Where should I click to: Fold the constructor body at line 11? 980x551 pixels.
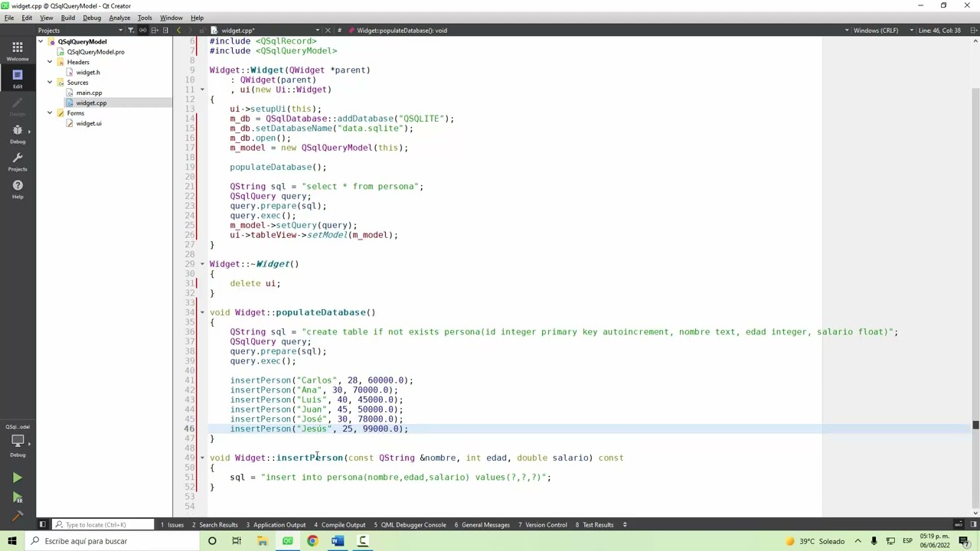204,90
